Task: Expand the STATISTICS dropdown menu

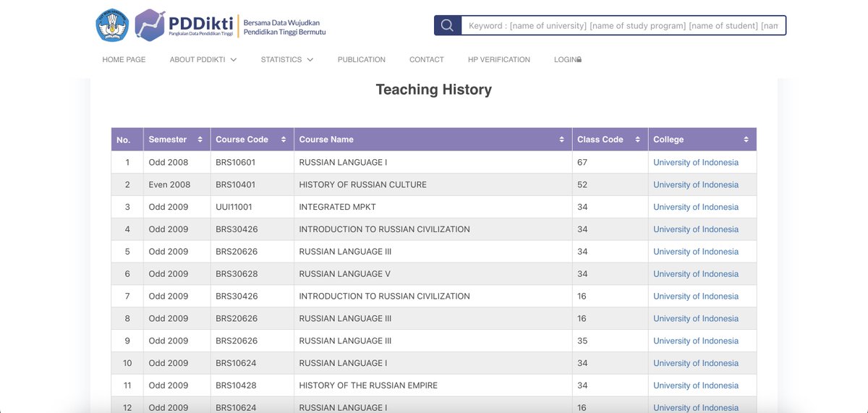Action: (287, 59)
